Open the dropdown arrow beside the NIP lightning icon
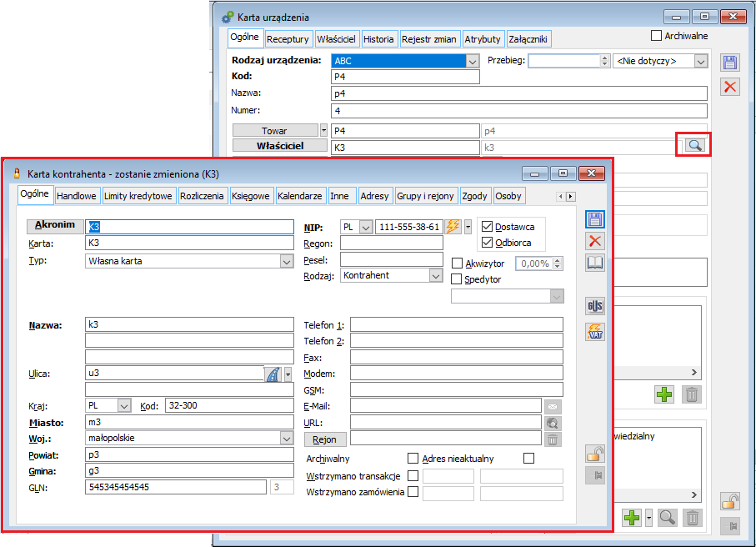The height and width of the screenshot is (547, 756). click(x=468, y=226)
